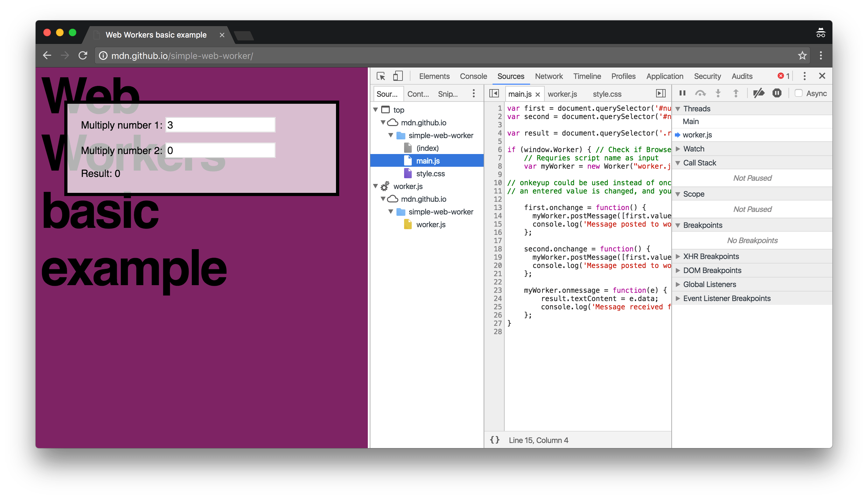868x499 pixels.
Task: Hide the file navigator pane
Action: (494, 93)
